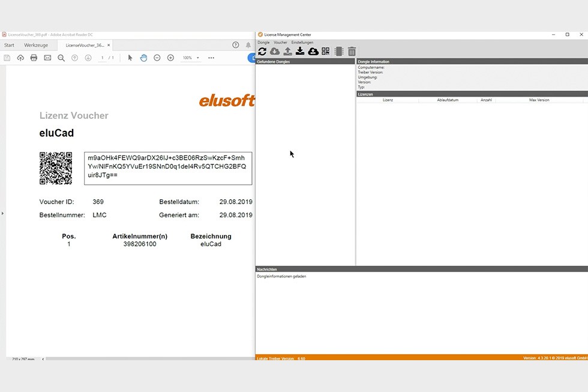Image resolution: width=588 pixels, height=392 pixels.
Task: Open the Dongle menu
Action: coord(263,43)
